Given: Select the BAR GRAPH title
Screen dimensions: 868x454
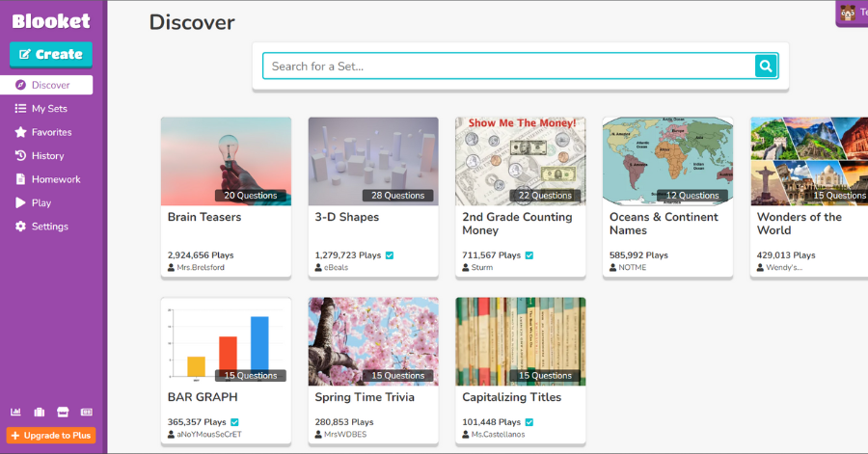Looking at the screenshot, I should (203, 397).
